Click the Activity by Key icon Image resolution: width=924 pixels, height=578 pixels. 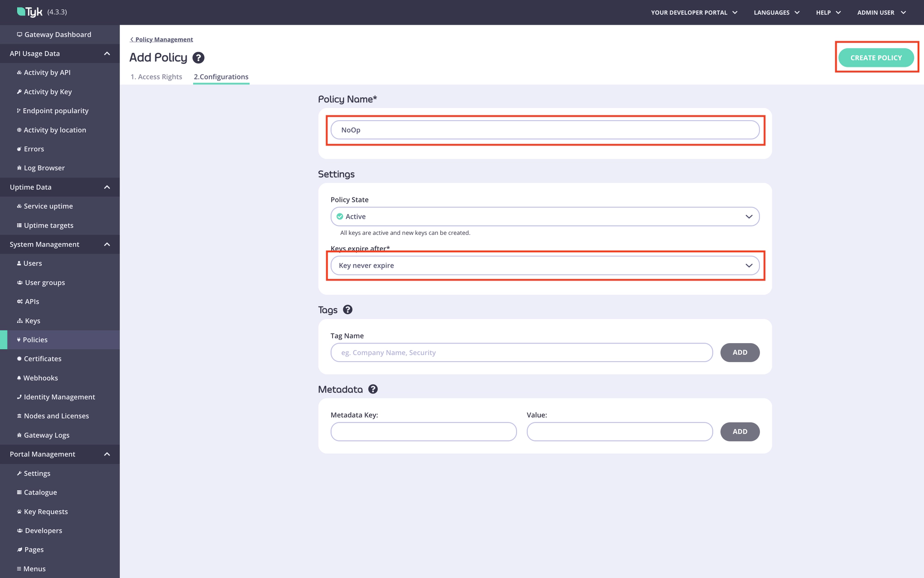point(18,91)
